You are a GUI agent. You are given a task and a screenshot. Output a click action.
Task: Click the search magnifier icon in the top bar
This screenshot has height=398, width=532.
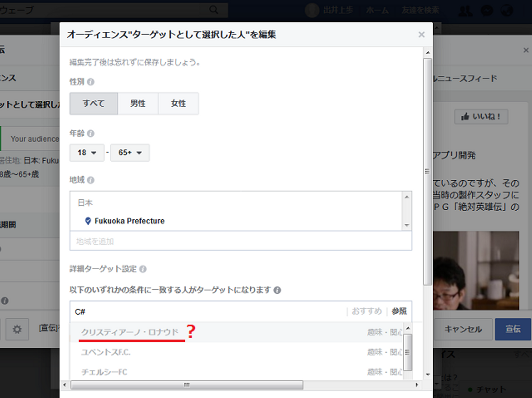point(214,10)
